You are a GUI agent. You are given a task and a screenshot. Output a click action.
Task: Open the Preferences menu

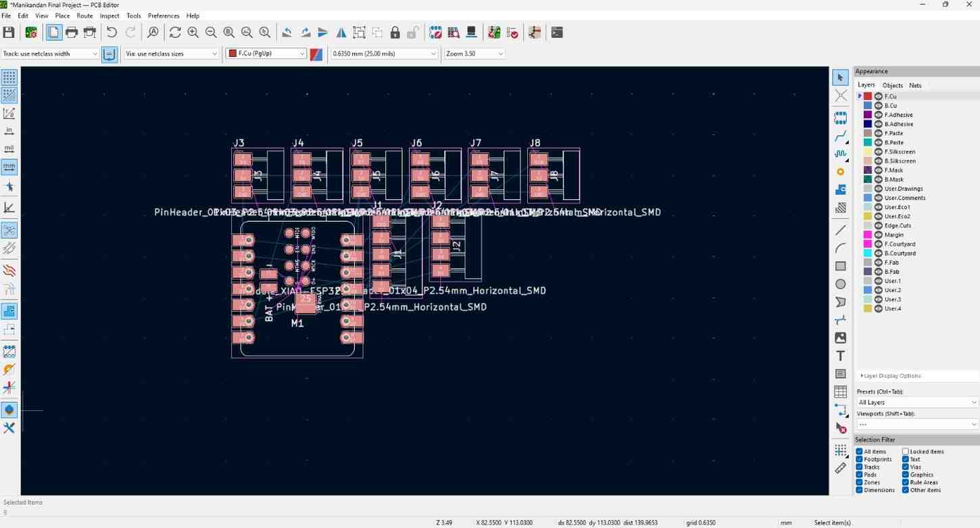[x=164, y=16]
